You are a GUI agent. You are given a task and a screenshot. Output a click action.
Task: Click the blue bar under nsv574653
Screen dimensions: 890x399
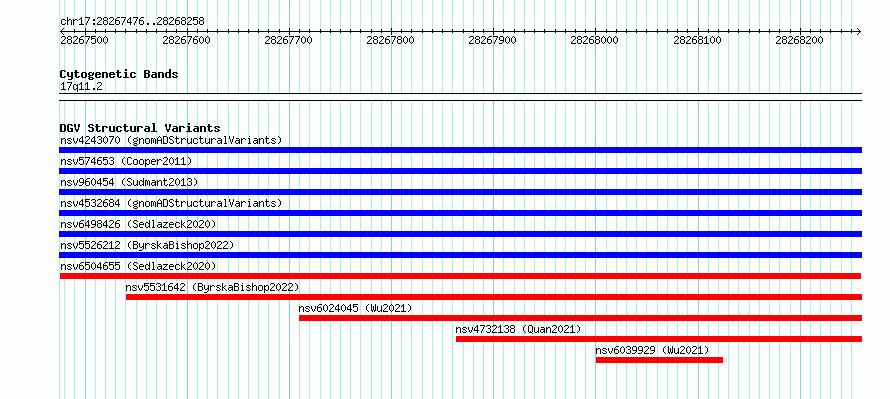[x=460, y=171]
